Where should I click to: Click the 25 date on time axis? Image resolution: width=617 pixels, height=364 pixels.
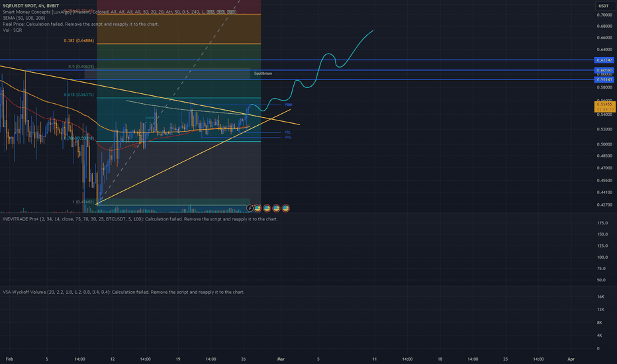tap(505, 359)
